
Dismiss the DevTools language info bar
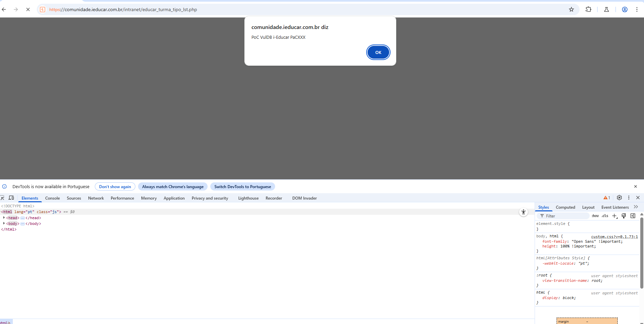pos(636,186)
